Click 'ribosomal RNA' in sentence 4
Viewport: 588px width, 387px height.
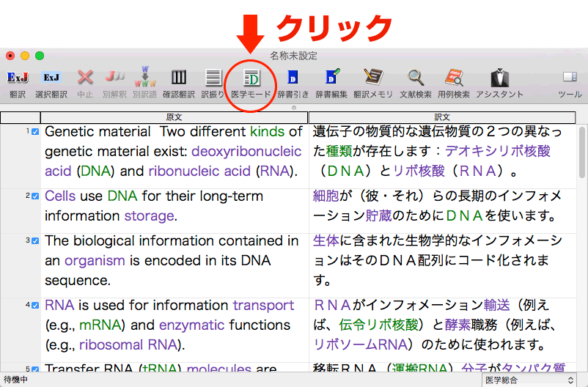(x=128, y=344)
